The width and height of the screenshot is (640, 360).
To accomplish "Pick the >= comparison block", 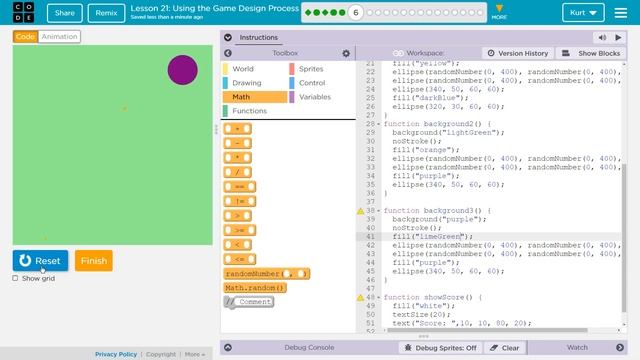I will tap(240, 230).
